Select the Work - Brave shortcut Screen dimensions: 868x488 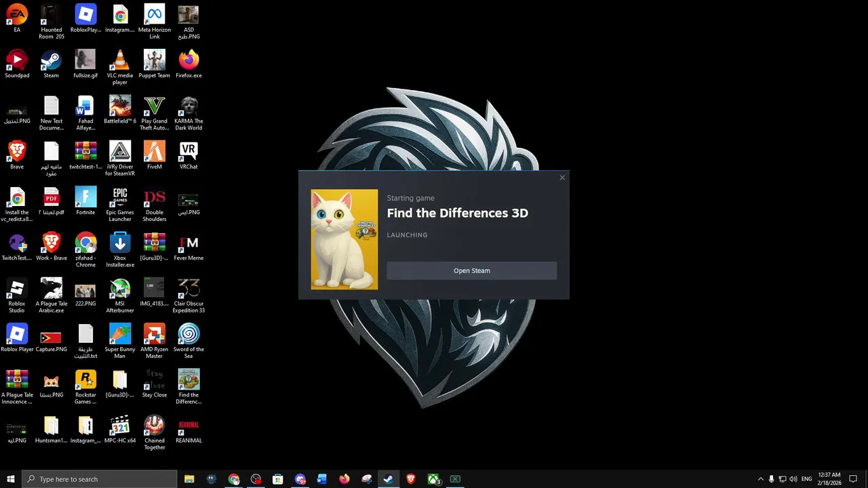[52, 247]
